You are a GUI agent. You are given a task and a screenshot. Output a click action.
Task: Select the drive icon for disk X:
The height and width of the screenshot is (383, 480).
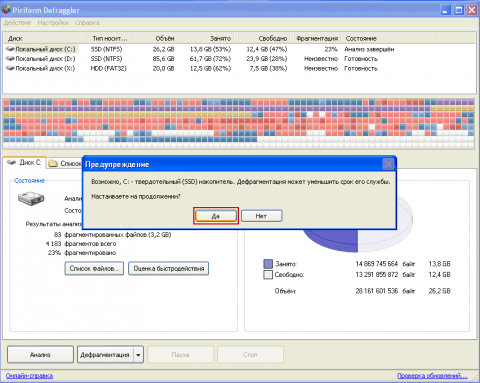click(10, 68)
